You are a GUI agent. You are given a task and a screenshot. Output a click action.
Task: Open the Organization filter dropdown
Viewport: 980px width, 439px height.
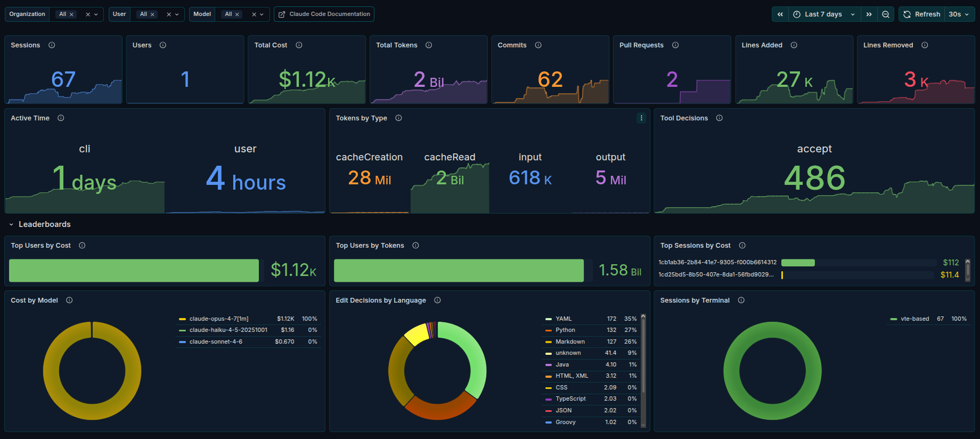click(96, 14)
